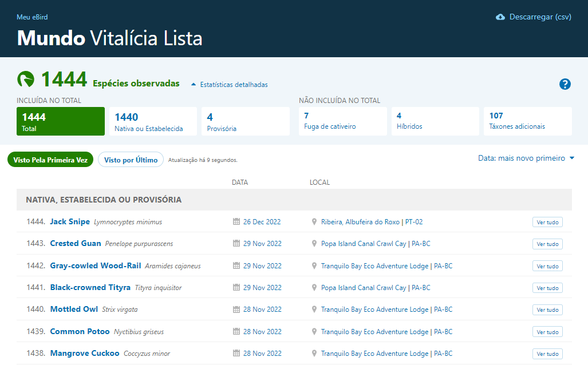Click the cloud download icon
Viewport: 588px width, 365px height.
[500, 17]
